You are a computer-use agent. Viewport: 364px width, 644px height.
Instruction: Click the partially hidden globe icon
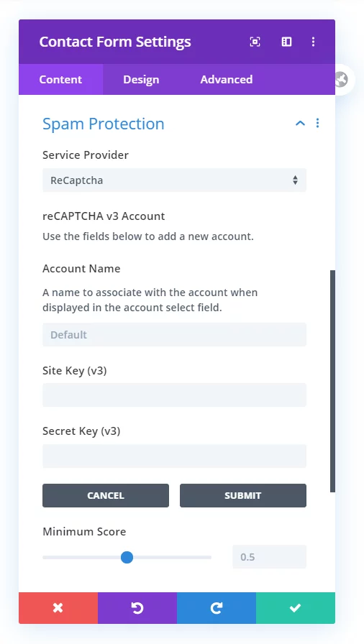click(342, 80)
